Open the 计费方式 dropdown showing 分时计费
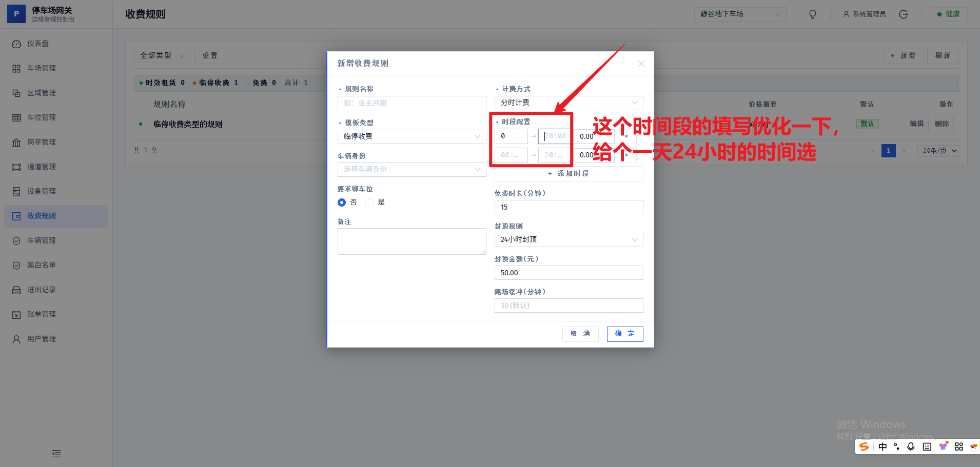This screenshot has height=467, width=980. point(567,103)
